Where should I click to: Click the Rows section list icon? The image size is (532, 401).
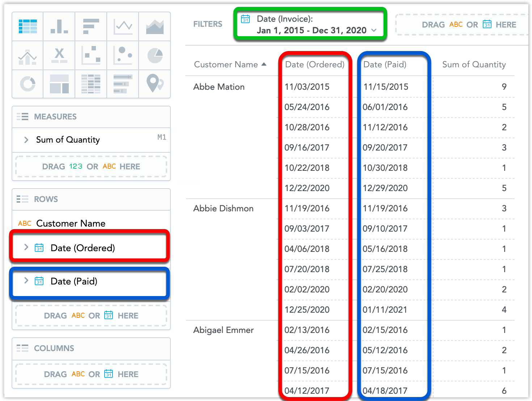(x=22, y=199)
